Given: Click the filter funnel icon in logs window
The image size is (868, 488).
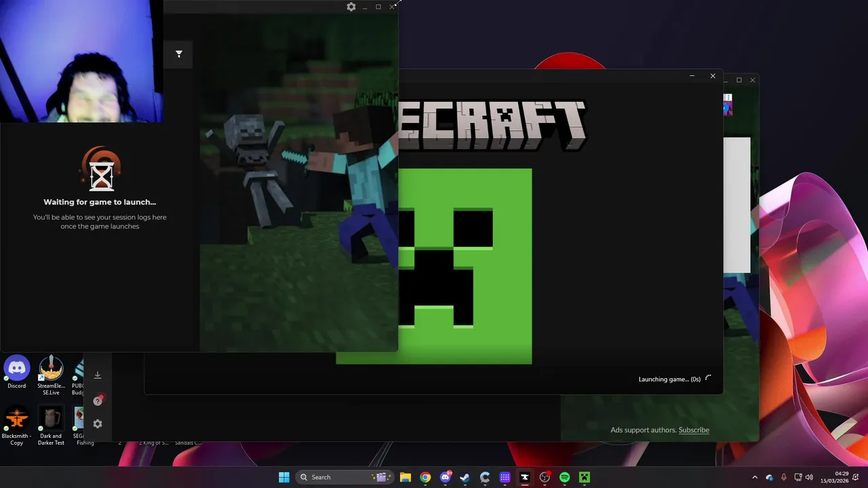Looking at the screenshot, I should pyautogui.click(x=179, y=54).
